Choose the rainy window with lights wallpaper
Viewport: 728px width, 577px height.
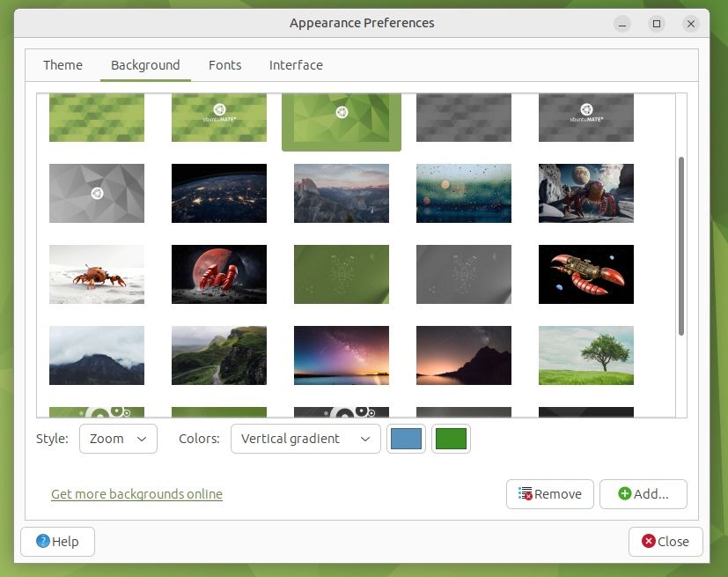point(464,193)
